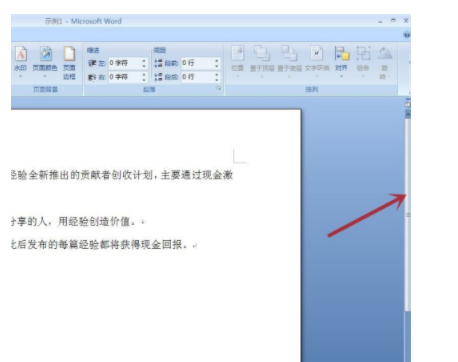The height and width of the screenshot is (362, 458).
Task: Click the left indent 左 input field
Action: tap(125, 63)
